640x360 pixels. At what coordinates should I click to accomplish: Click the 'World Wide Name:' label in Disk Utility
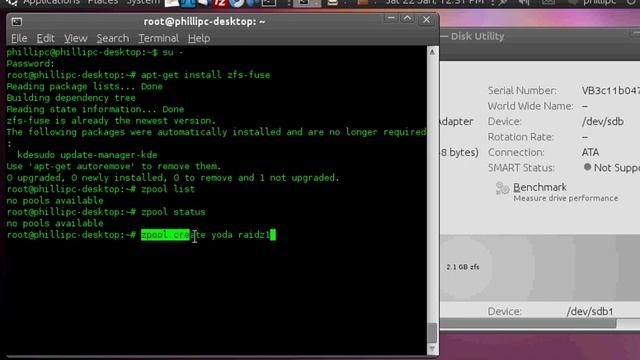[x=530, y=106]
